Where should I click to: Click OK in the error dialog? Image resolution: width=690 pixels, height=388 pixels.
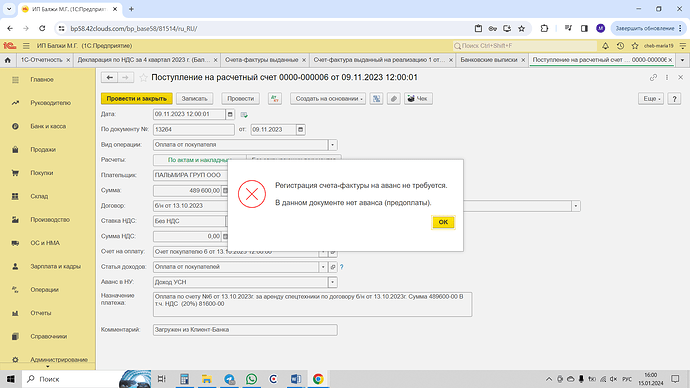click(x=443, y=222)
